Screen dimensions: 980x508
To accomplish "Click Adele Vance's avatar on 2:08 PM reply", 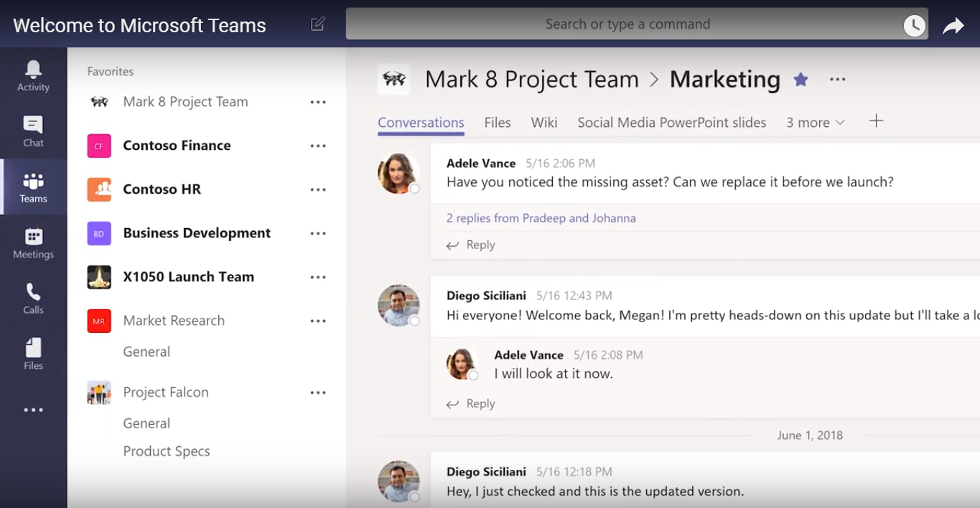I will (462, 364).
